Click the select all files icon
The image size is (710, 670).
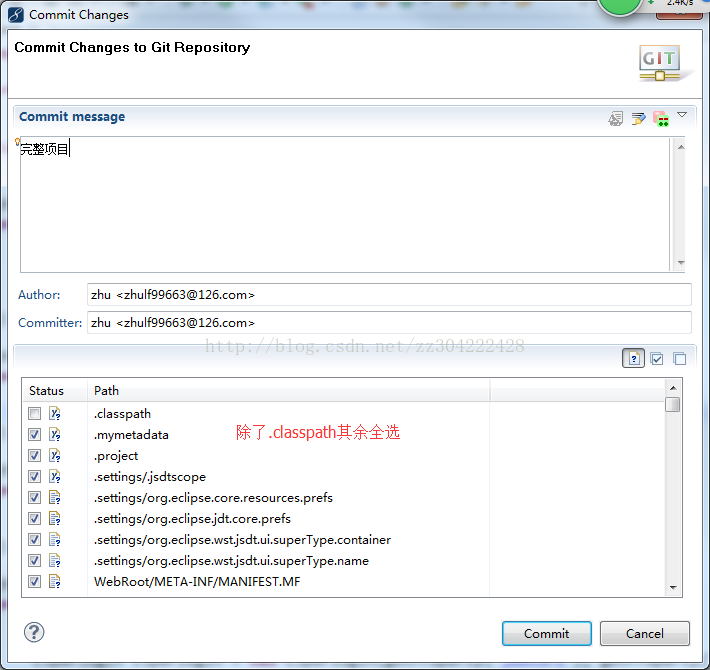(x=657, y=359)
